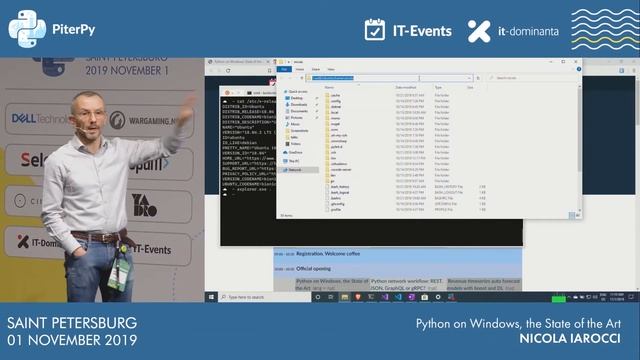Select OneDrive in the navigation pane
Screen dimensions: 640x360
(295, 152)
